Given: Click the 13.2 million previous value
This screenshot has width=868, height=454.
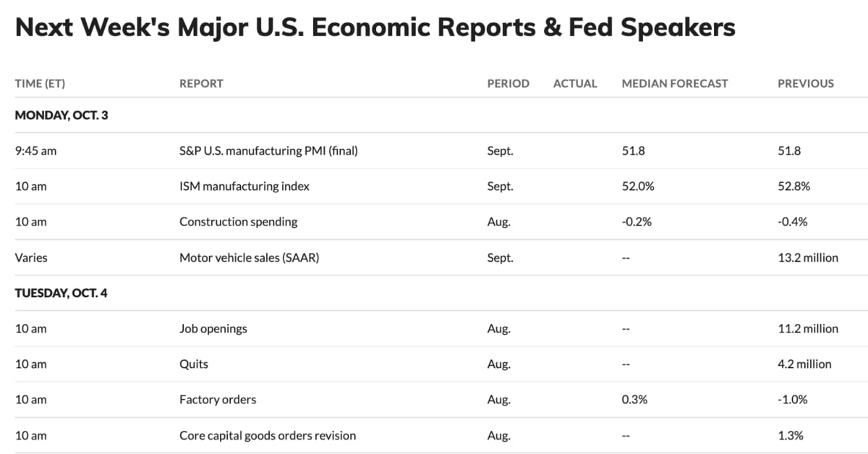Looking at the screenshot, I should (807, 257).
